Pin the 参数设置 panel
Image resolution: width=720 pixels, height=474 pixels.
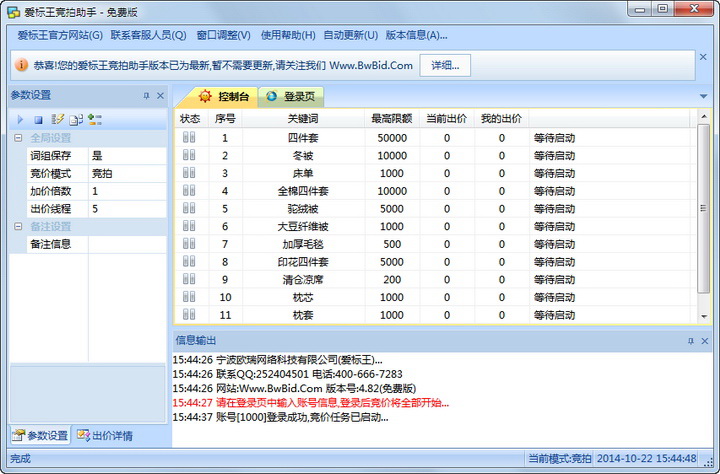pyautogui.click(x=146, y=96)
